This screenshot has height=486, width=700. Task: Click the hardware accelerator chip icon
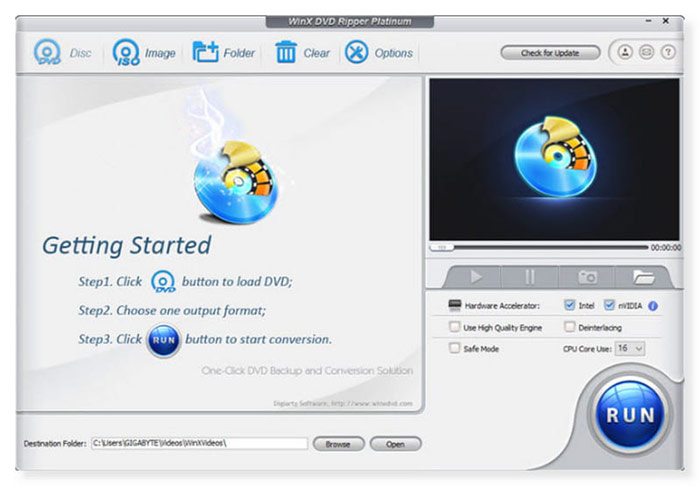coord(454,305)
